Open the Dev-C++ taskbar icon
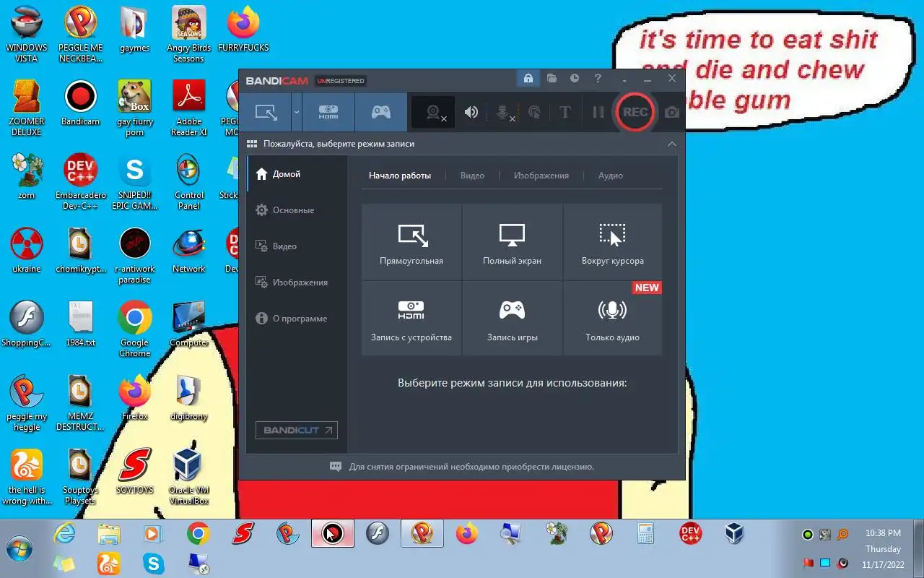The image size is (924, 578). [x=691, y=534]
